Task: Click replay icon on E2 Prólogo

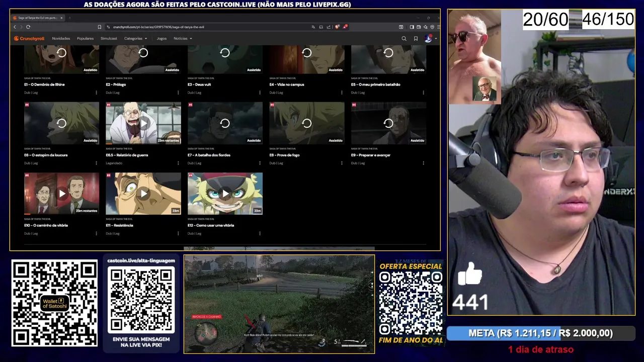Action: [143, 53]
